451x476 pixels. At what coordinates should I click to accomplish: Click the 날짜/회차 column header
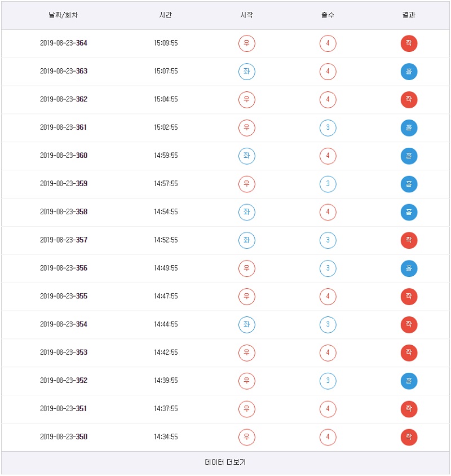(x=63, y=15)
